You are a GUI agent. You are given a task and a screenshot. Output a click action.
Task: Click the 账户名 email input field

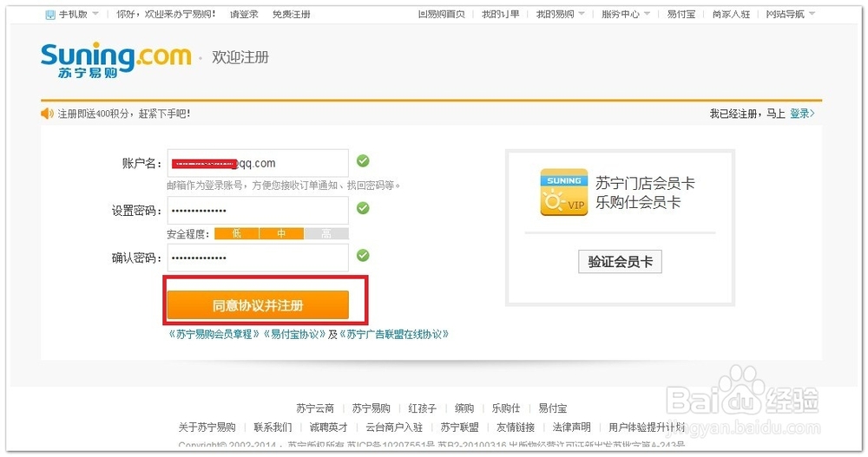[258, 163]
